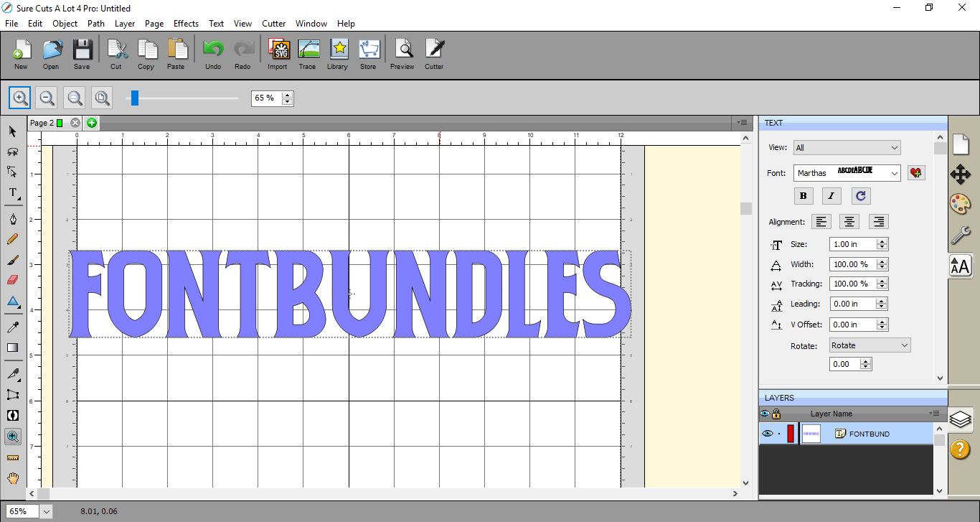Select the Type text tool
The width and height of the screenshot is (980, 522).
click(x=12, y=193)
